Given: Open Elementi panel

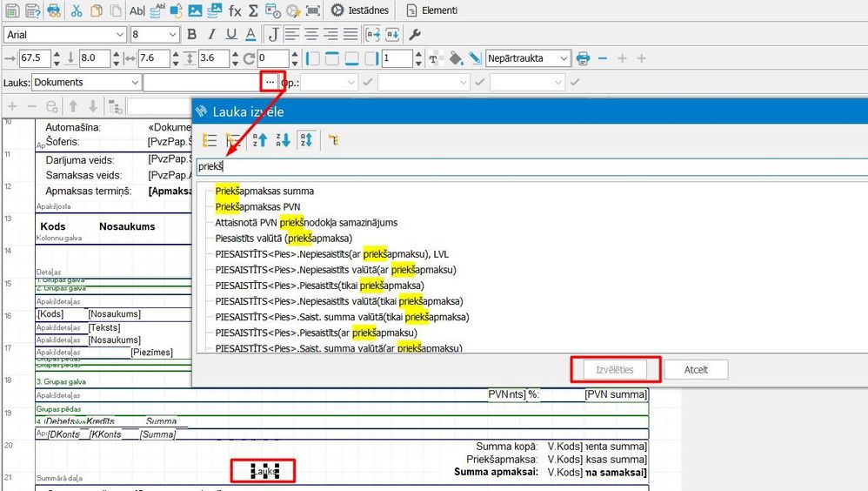Looking at the screenshot, I should [432, 10].
